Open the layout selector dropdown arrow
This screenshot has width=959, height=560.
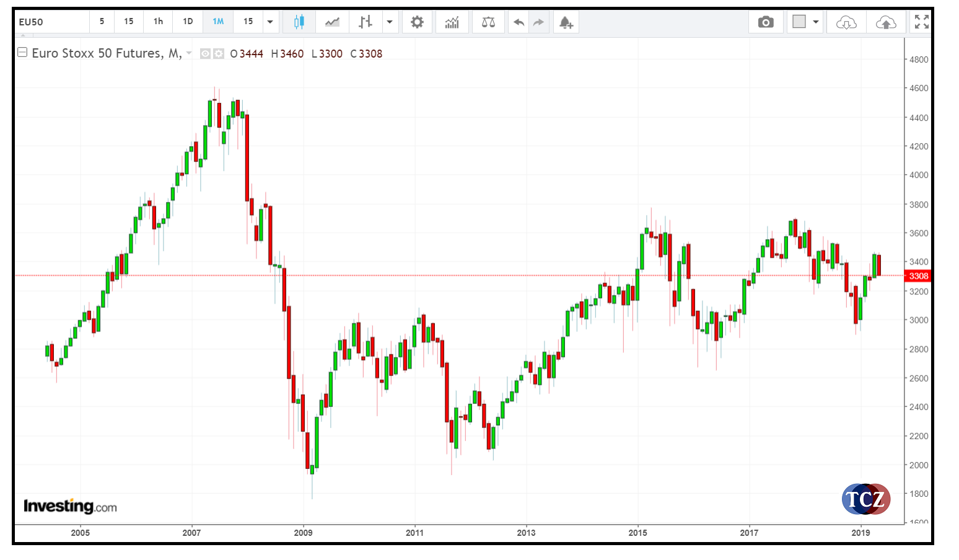[816, 22]
